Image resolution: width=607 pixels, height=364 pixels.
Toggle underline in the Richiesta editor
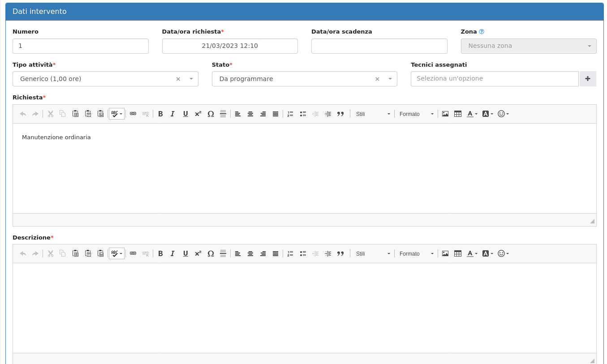(x=185, y=114)
